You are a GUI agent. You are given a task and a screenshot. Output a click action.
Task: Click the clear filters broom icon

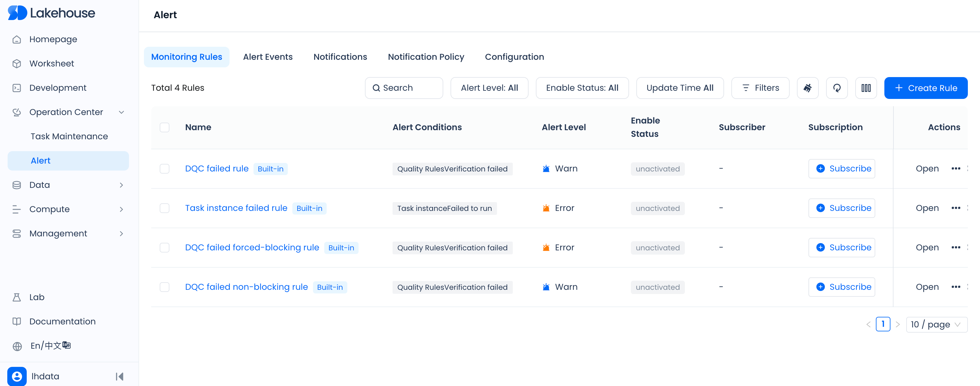tap(807, 88)
